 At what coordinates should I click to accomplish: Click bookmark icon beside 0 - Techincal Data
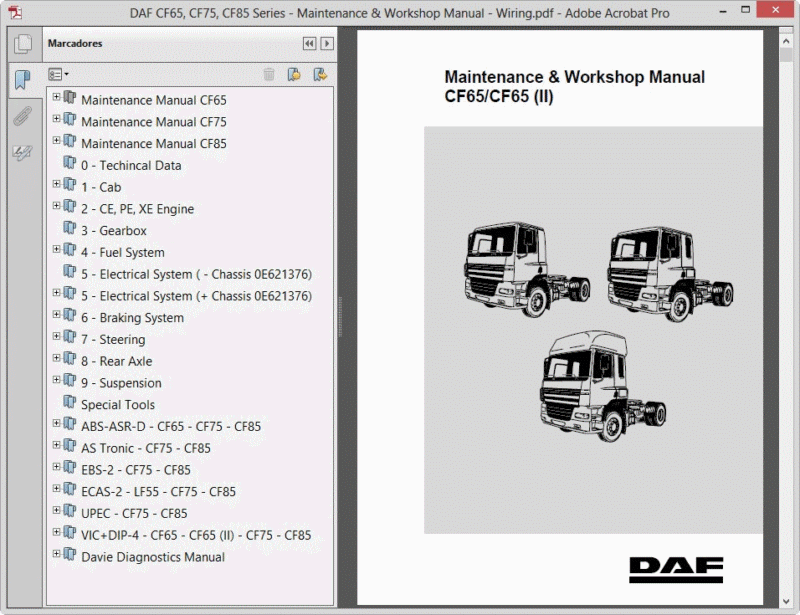(x=69, y=162)
